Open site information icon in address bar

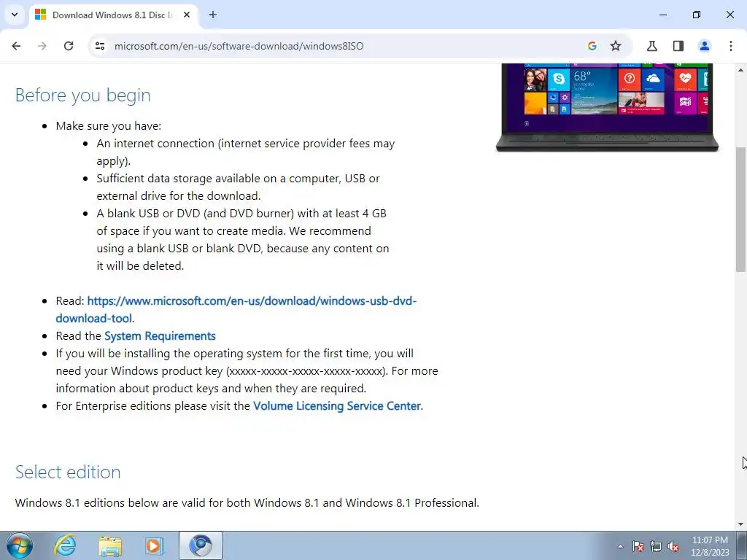[x=99, y=46]
